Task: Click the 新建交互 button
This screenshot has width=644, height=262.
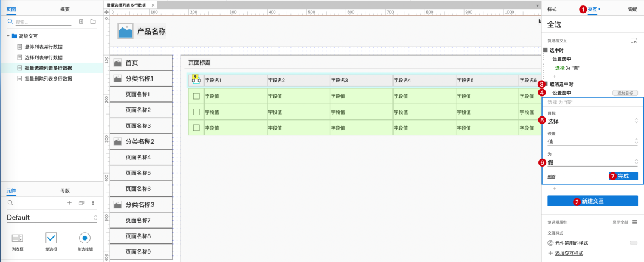Action: 593,201
